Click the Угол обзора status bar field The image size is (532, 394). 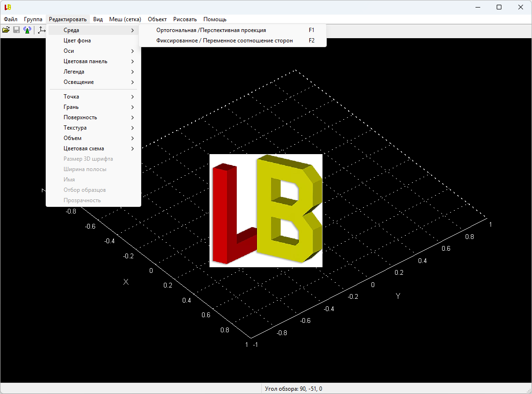pos(293,389)
